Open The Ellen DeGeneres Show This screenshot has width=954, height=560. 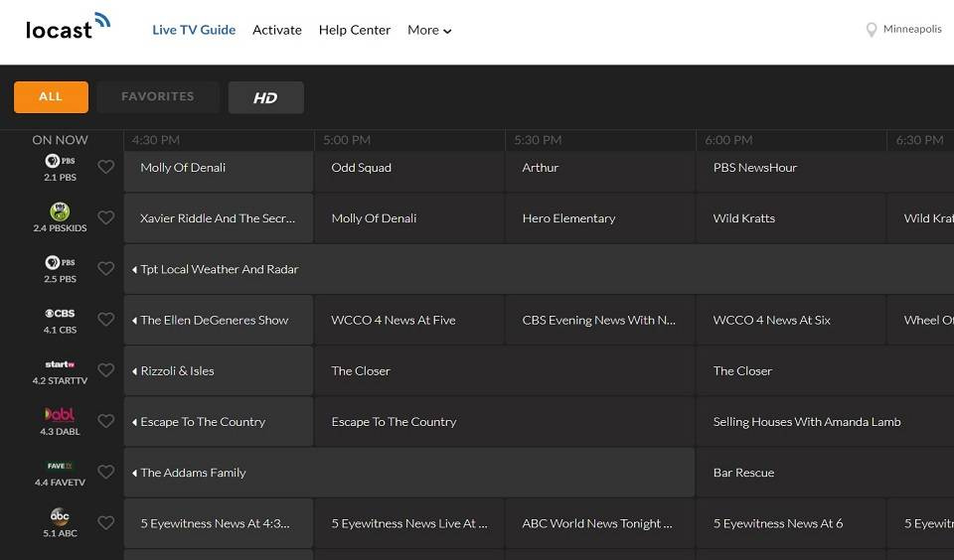click(x=219, y=320)
